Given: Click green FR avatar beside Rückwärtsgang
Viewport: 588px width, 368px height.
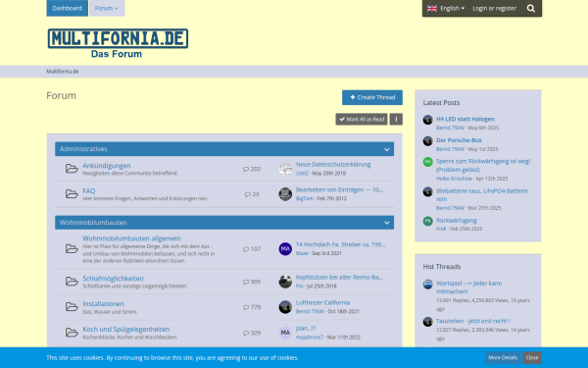Looking at the screenshot, I should 428,221.
